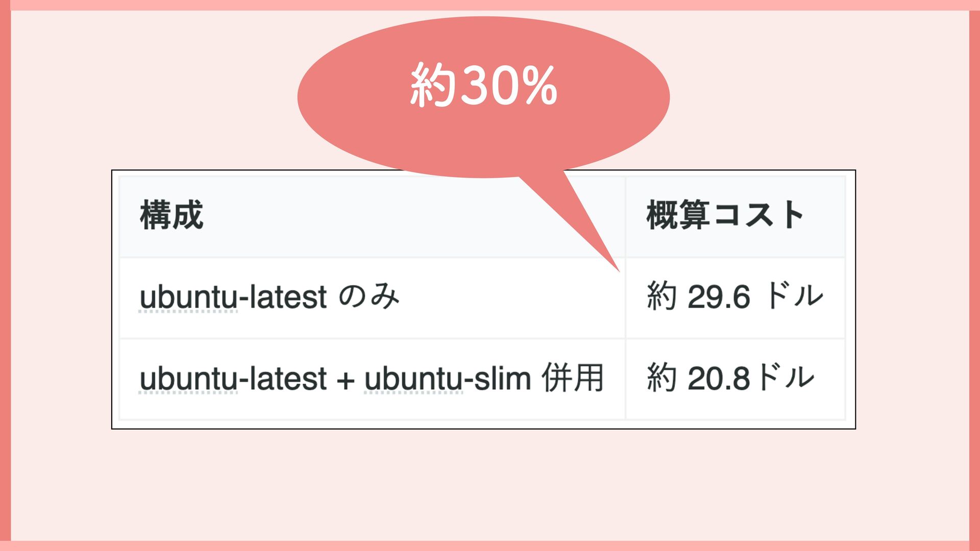Click the ドル unit in the 29.6 row
Viewport: 980px width, 551px height.
pos(794,296)
